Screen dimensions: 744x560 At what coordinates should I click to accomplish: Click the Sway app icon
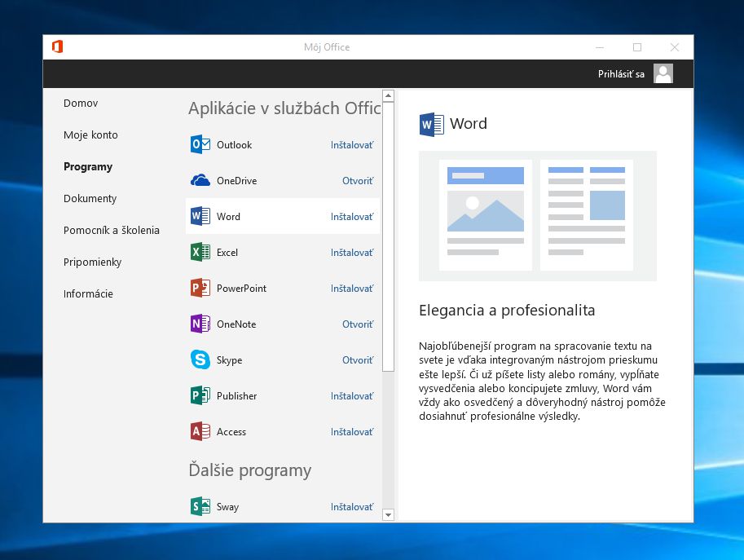[200, 506]
